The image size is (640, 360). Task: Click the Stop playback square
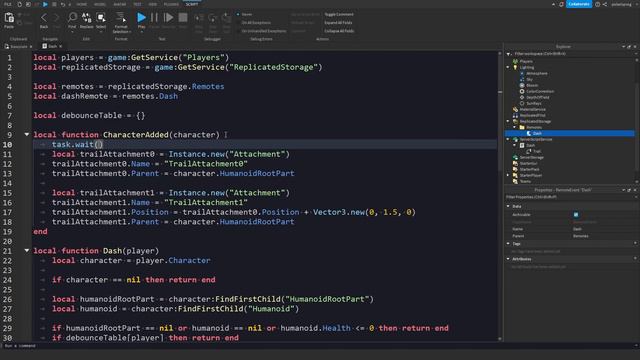(183, 18)
